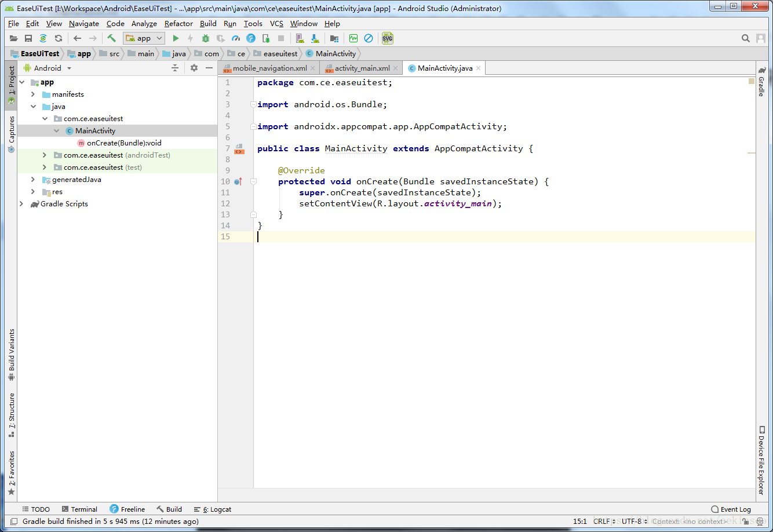Click the Make Project hammer icon
Image resolution: width=773 pixels, height=532 pixels.
click(112, 38)
